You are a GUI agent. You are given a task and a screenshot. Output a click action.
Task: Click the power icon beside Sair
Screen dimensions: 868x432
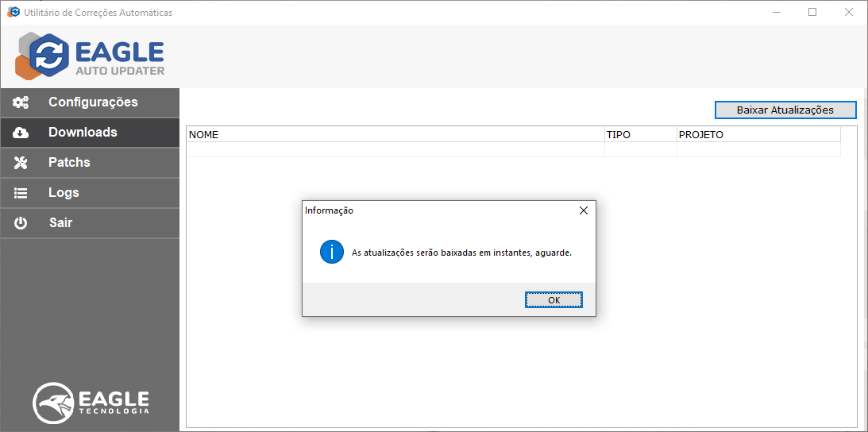click(21, 223)
